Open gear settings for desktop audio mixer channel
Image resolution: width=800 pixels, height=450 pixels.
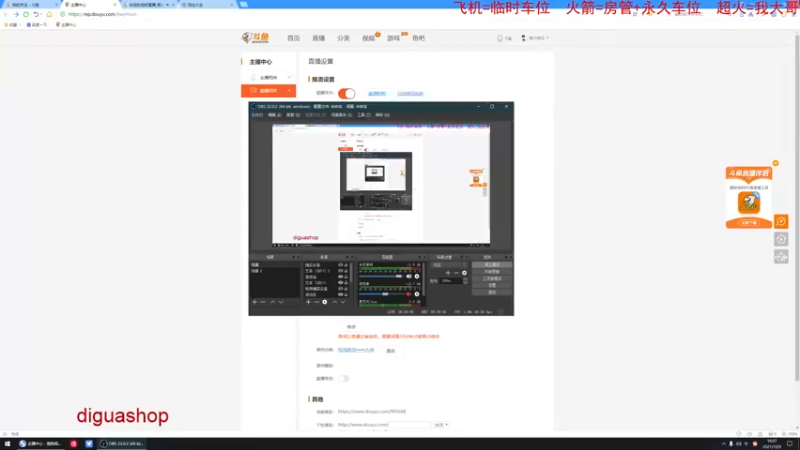coord(417,277)
